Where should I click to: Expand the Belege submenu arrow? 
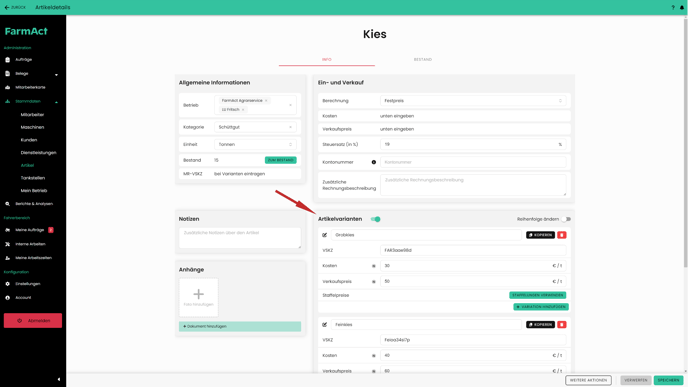tap(56, 75)
